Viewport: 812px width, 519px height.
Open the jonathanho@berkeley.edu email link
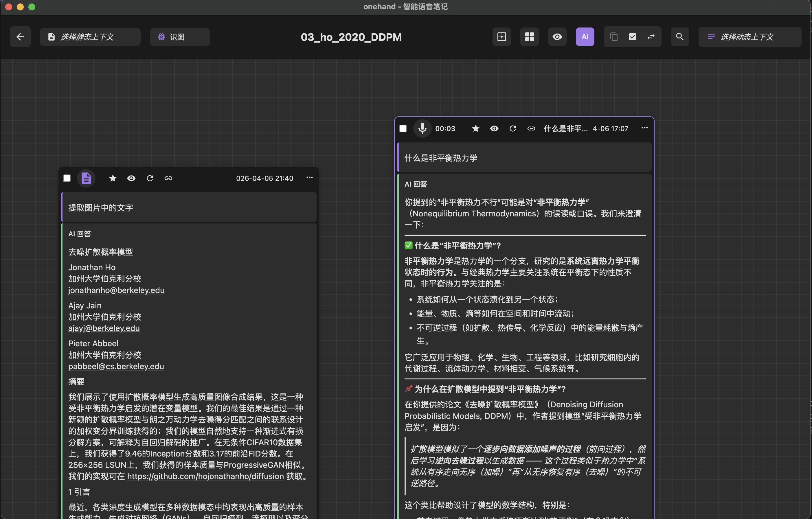tap(116, 290)
